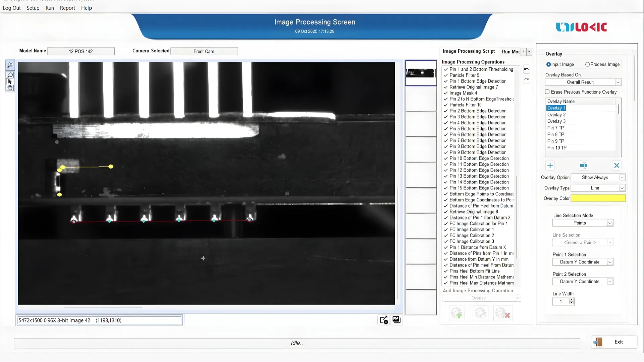The height and width of the screenshot is (362, 644).
Task: Click the yellow Overlay Color swatch
Action: (x=598, y=198)
